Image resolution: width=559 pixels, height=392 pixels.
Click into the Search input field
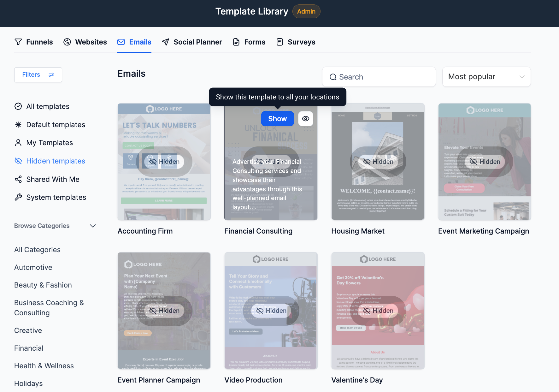coord(379,77)
